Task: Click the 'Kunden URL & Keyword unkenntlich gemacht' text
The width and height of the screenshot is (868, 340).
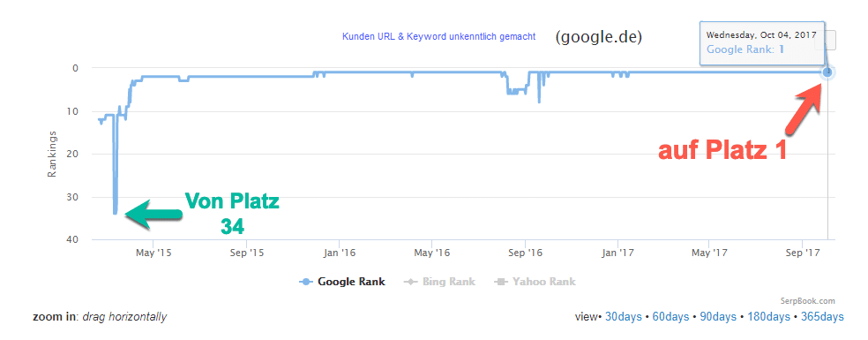Action: click(x=439, y=36)
